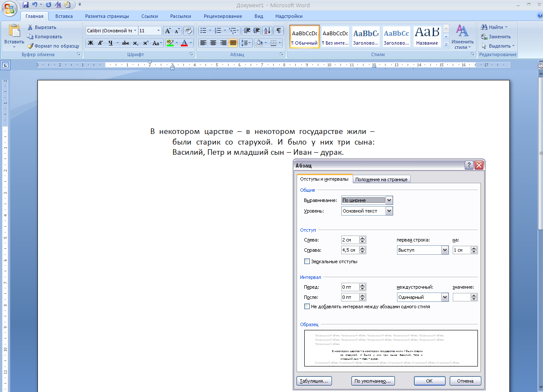Click the Office button
The height and width of the screenshot is (392, 543).
point(9,7)
